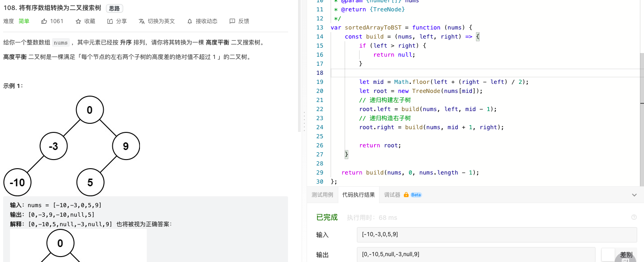644x262 pixels.
Task: Click the code line 'root.right = build(nums, mid + 1, right);'
Action: tap(432, 127)
